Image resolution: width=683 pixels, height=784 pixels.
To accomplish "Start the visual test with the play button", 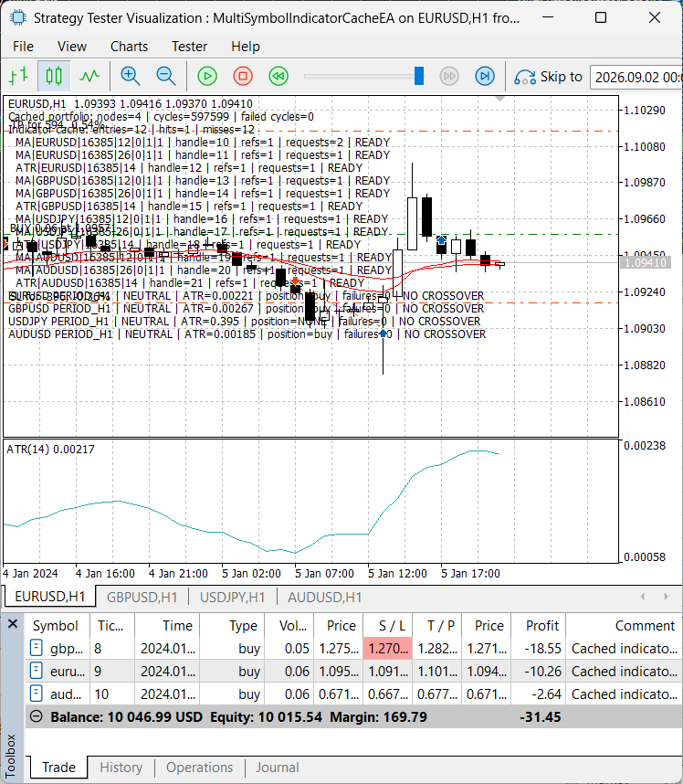I will [x=207, y=77].
